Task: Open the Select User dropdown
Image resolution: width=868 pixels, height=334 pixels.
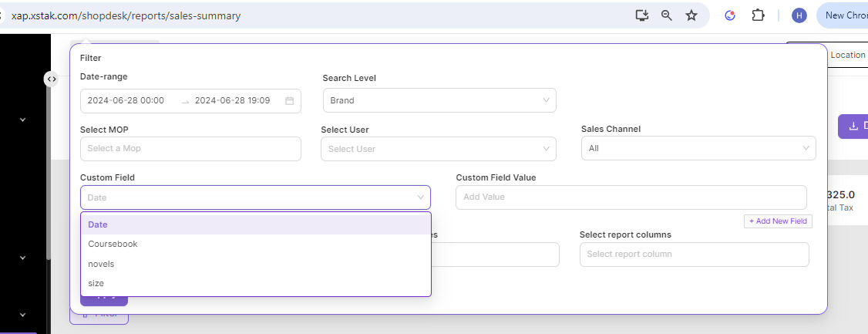Action: click(x=439, y=149)
